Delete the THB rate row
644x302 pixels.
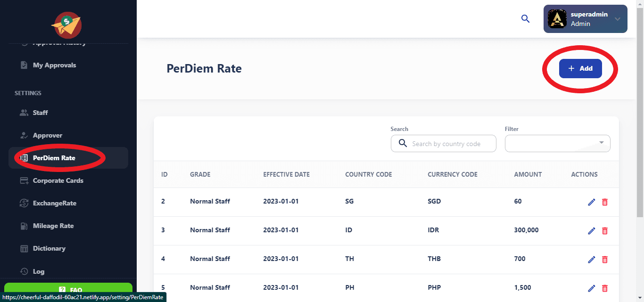pos(605,260)
